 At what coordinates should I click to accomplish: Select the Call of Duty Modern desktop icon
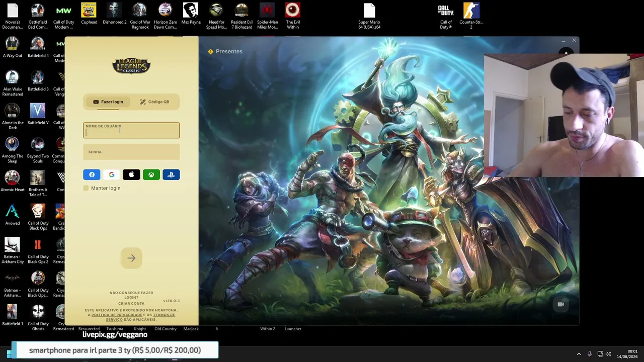[x=63, y=17]
